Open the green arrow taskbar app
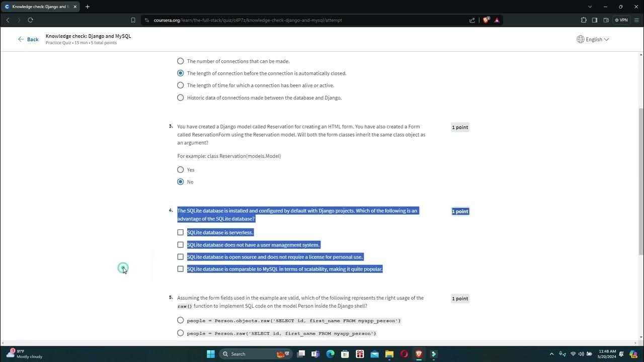Image resolution: width=644 pixels, height=362 pixels. point(433,354)
